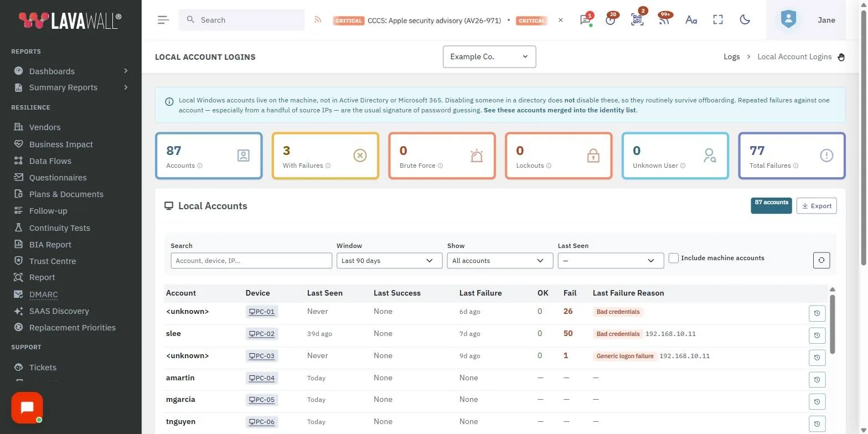Click the local accounts table scrollbar
868x434 pixels.
pyautogui.click(x=832, y=323)
